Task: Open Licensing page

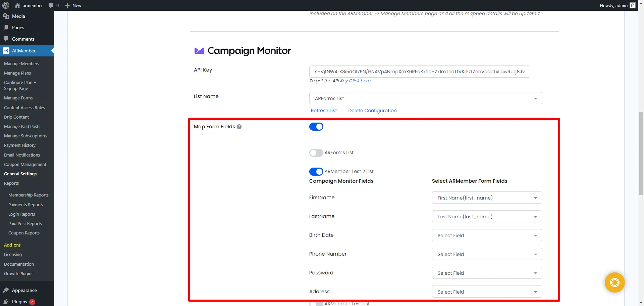Action: 13,254
